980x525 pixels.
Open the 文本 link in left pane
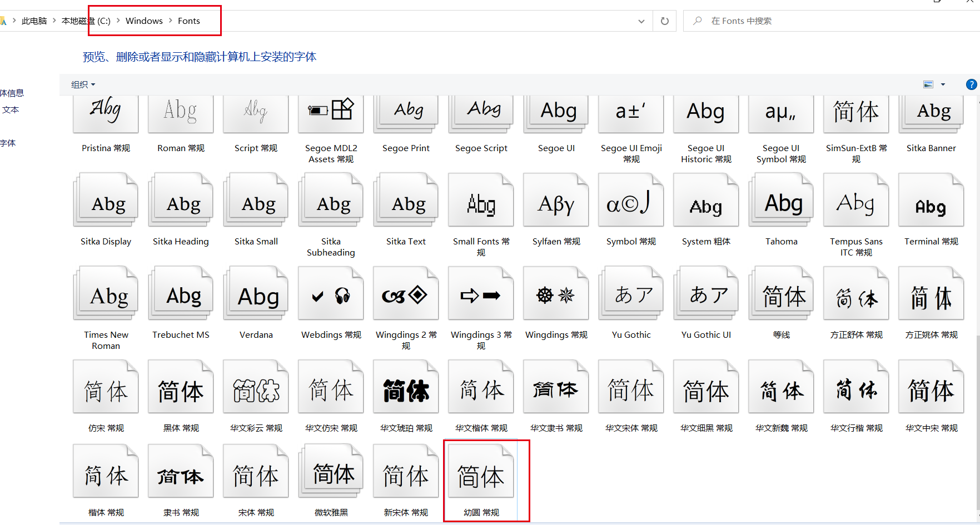pyautogui.click(x=11, y=110)
